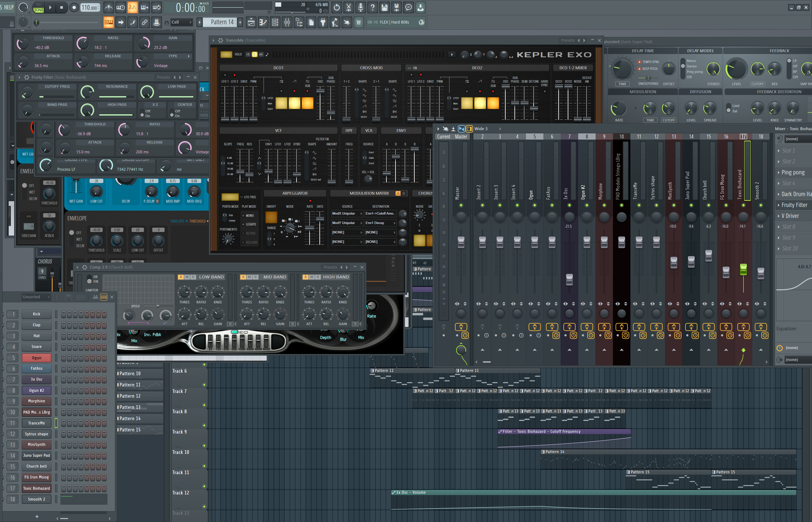
Task: Click the Toxic Biohazard green mixer fader
Action: pos(743,270)
